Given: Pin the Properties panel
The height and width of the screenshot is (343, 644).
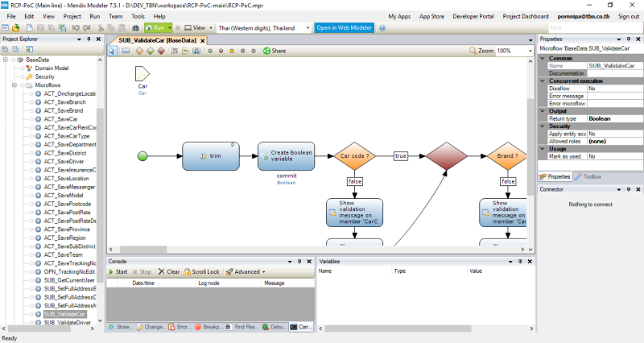Looking at the screenshot, I should coord(629,39).
